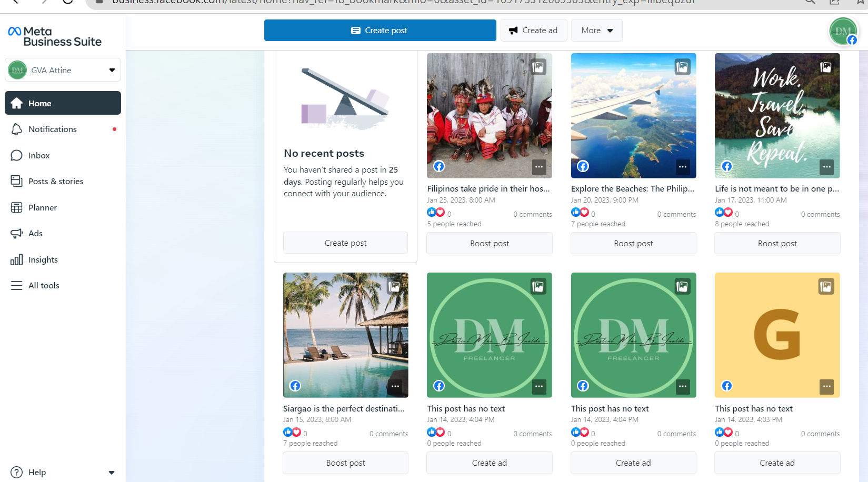Boost the Life is not meant post
This screenshot has width=868, height=482.
tap(777, 244)
